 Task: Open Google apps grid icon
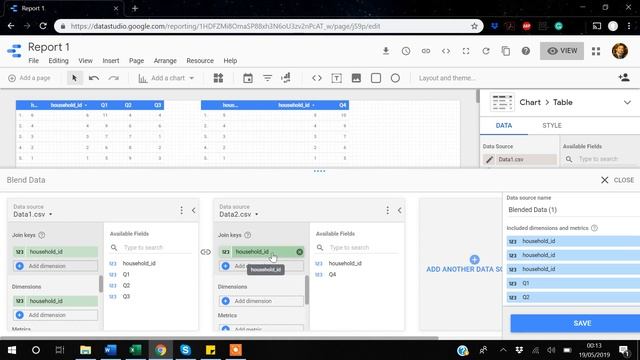point(596,51)
